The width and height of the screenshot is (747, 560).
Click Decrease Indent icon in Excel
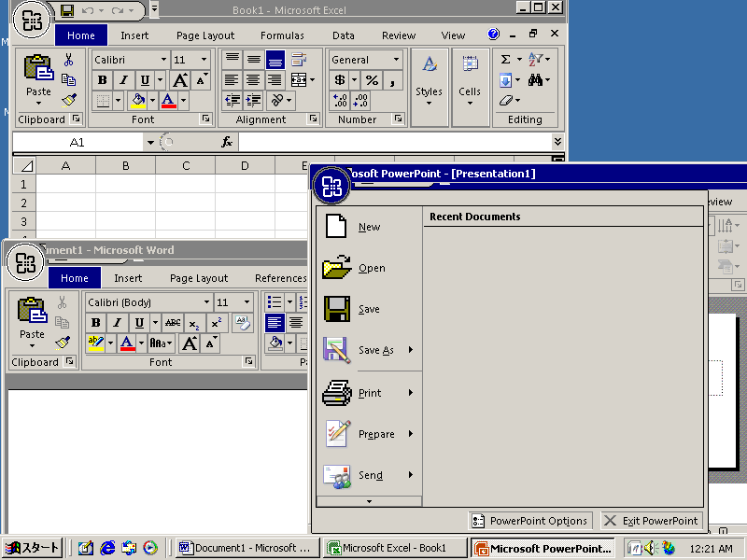tap(232, 101)
